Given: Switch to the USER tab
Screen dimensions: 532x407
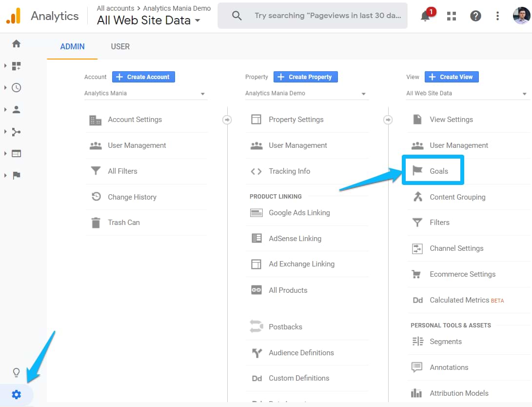Looking at the screenshot, I should click(120, 46).
